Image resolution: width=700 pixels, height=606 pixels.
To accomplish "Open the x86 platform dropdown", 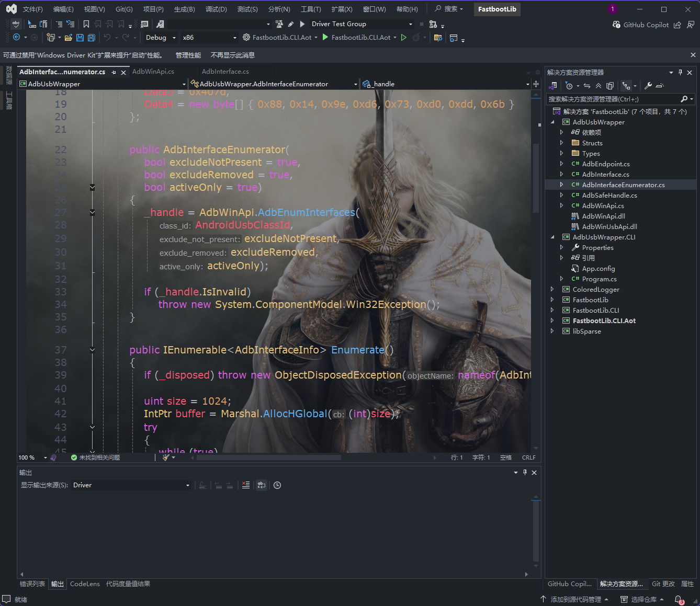I will click(209, 38).
